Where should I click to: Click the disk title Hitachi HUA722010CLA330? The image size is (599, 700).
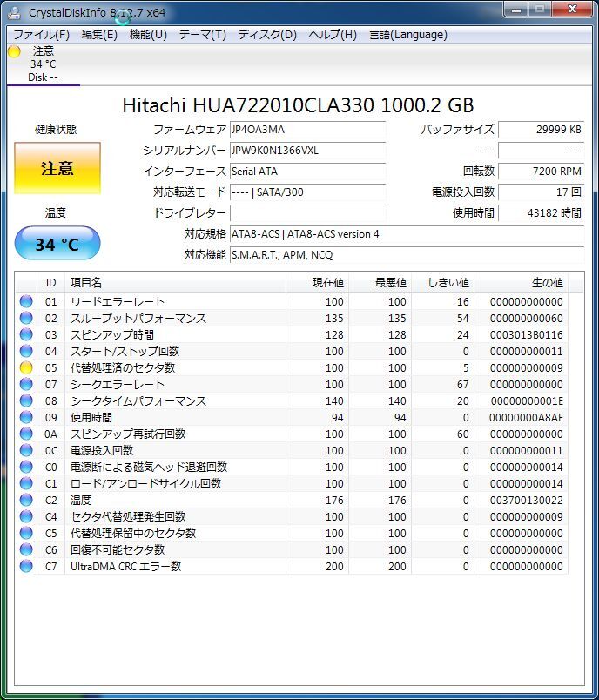tap(298, 105)
